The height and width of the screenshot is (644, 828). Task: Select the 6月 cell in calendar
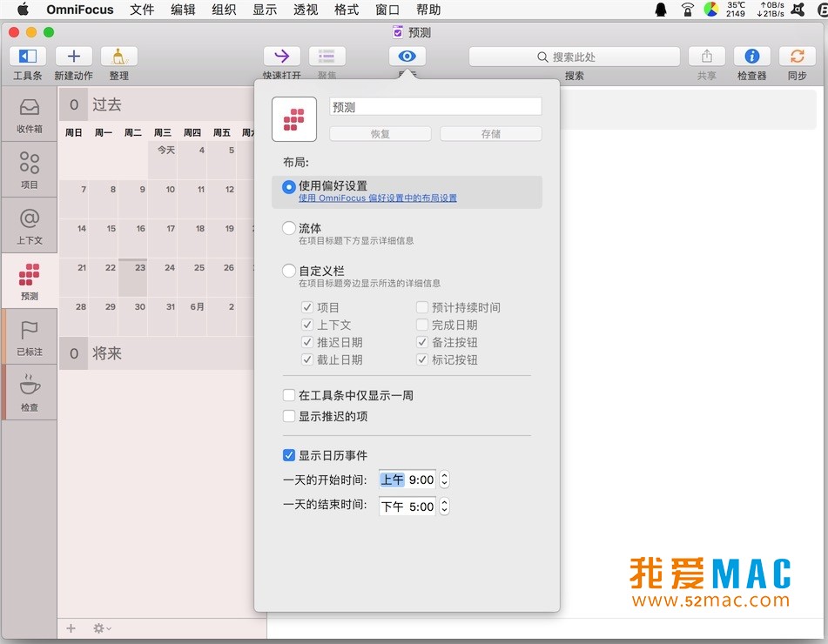click(x=192, y=317)
